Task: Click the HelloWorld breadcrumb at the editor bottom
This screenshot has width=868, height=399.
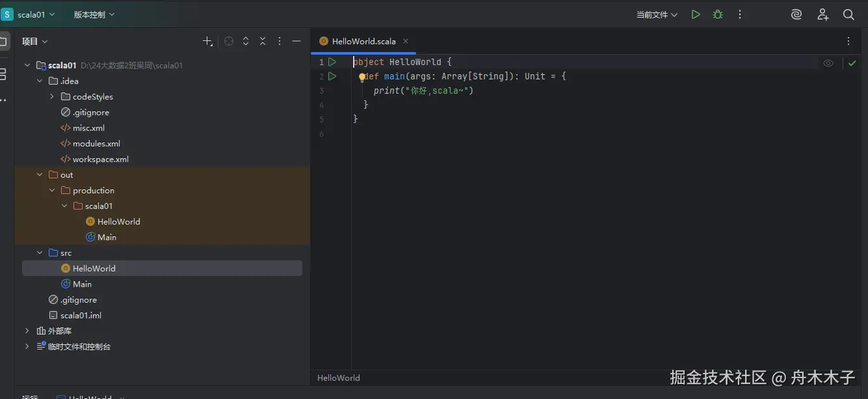Action: click(x=338, y=378)
